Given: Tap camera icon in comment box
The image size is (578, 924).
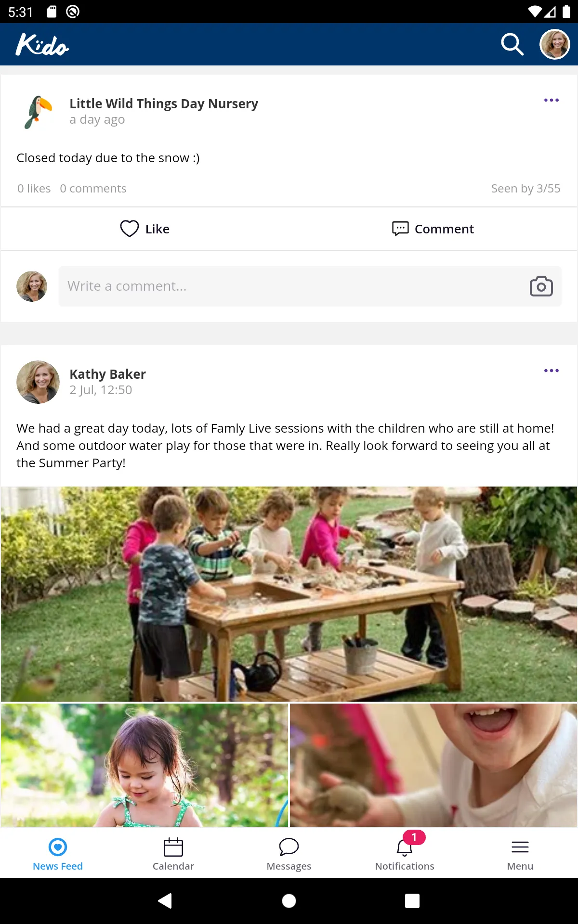Looking at the screenshot, I should click(541, 286).
